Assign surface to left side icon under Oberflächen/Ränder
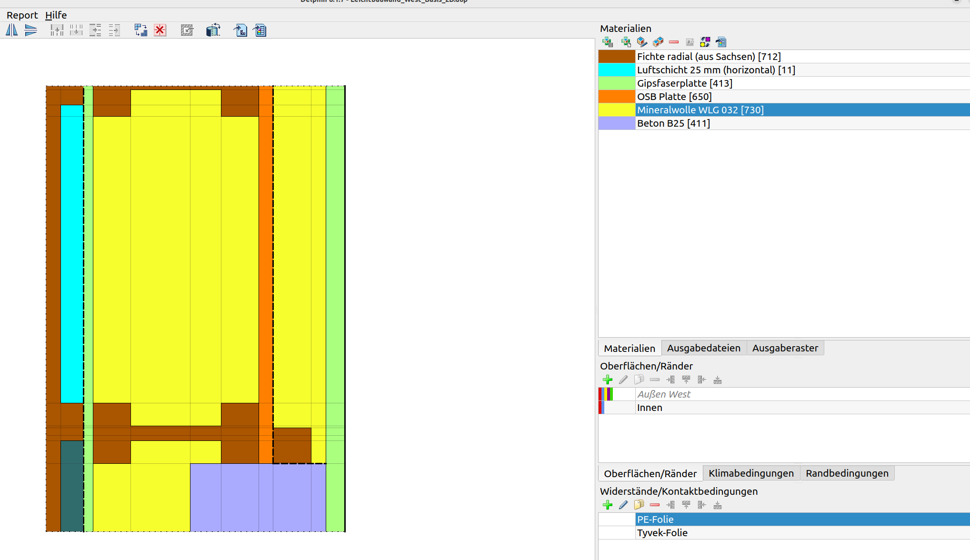This screenshot has height=560, width=970. [670, 380]
